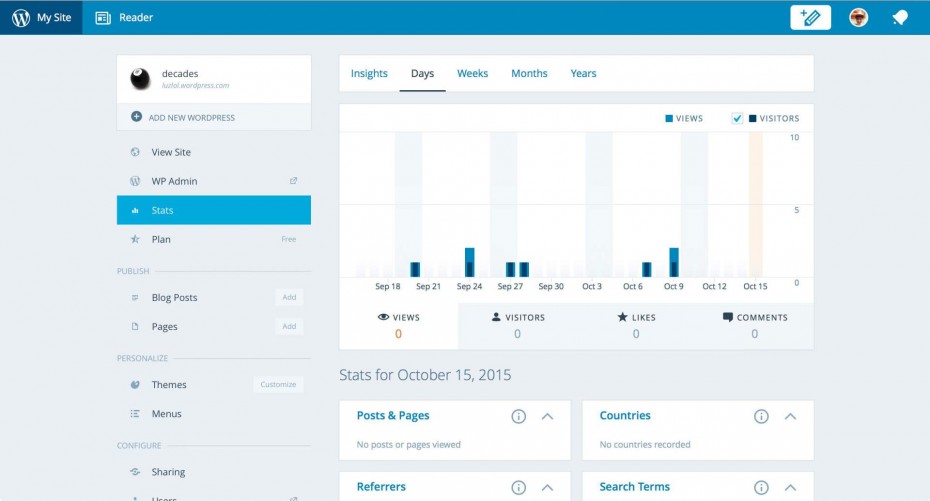
Task: Click Add button next to Blog Posts
Action: (x=289, y=297)
